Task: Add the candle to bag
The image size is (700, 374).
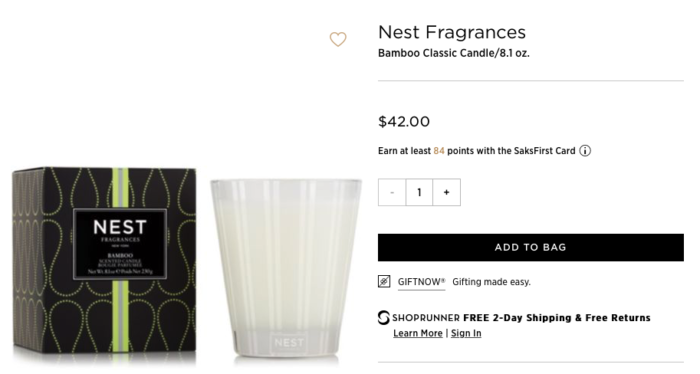Action: 531,247
